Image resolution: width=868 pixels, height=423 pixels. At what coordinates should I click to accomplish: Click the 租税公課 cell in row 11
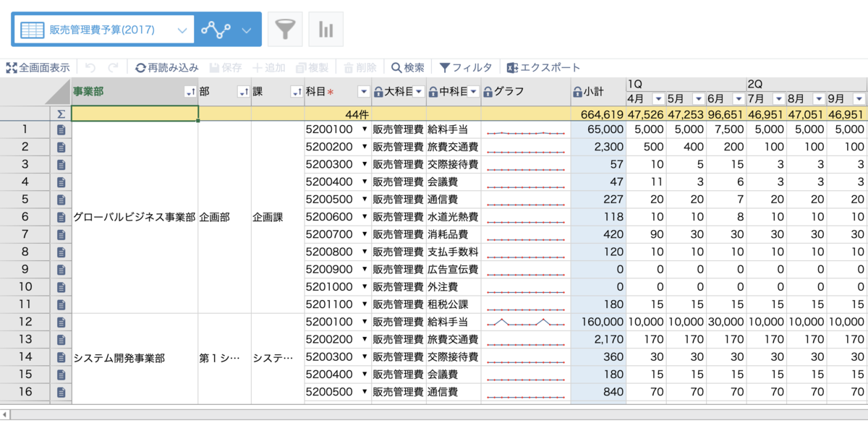(454, 304)
